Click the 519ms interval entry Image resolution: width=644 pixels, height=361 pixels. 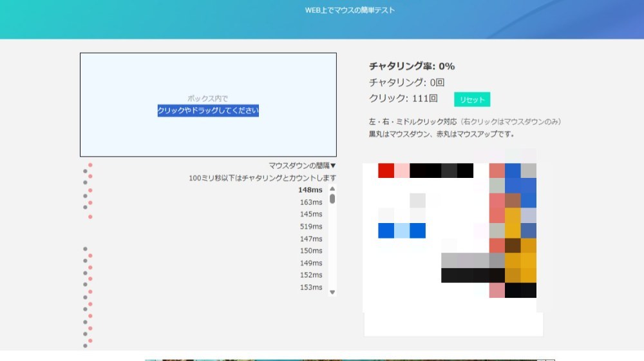pyautogui.click(x=311, y=226)
